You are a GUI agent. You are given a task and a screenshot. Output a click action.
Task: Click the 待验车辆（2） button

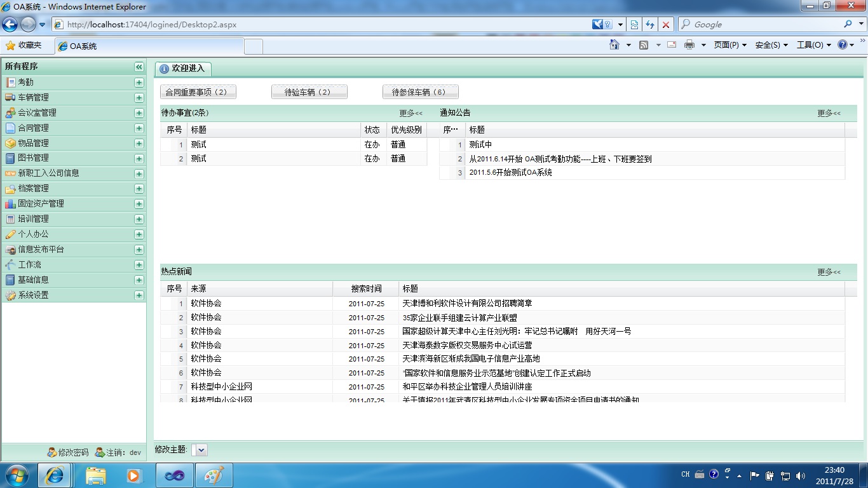pyautogui.click(x=309, y=92)
